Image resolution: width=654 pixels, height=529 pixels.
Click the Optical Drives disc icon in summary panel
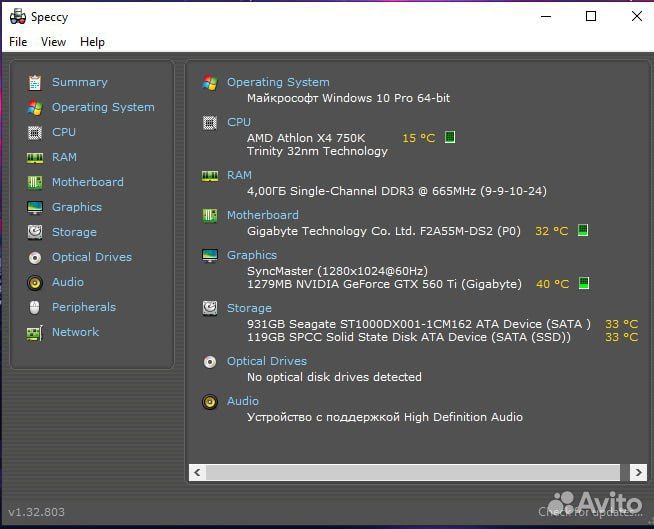point(210,362)
